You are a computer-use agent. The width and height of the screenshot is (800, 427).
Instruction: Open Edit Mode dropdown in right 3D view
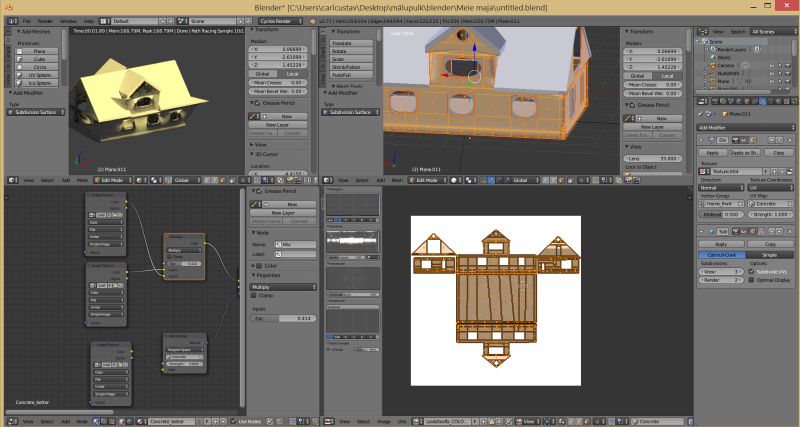coord(428,180)
